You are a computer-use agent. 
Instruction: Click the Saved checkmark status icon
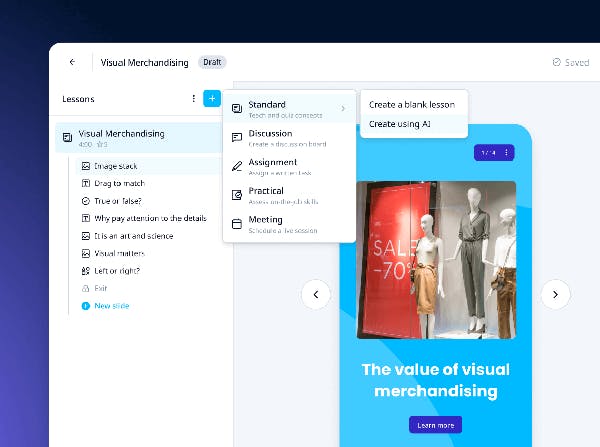(556, 62)
